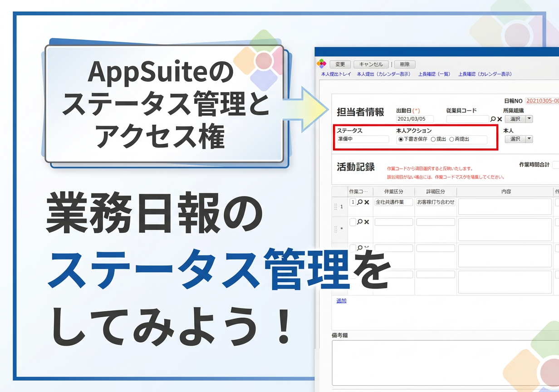The height and width of the screenshot is (392, 559).
Task: Click the 作業区分 field in third row
Action: pyautogui.click(x=394, y=248)
